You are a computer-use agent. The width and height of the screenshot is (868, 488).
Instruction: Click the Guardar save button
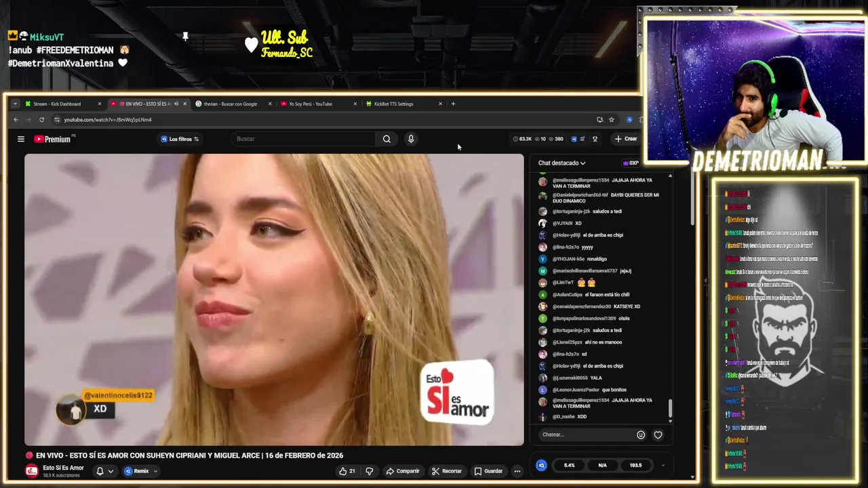tap(488, 471)
